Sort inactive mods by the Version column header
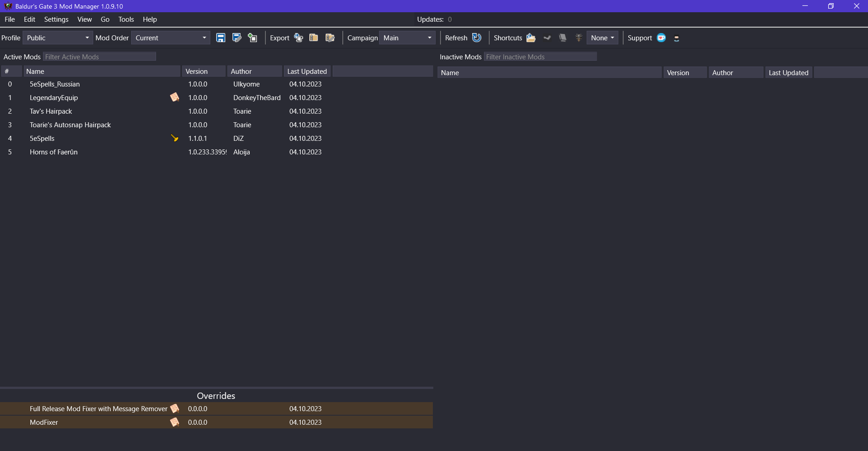 click(x=685, y=72)
